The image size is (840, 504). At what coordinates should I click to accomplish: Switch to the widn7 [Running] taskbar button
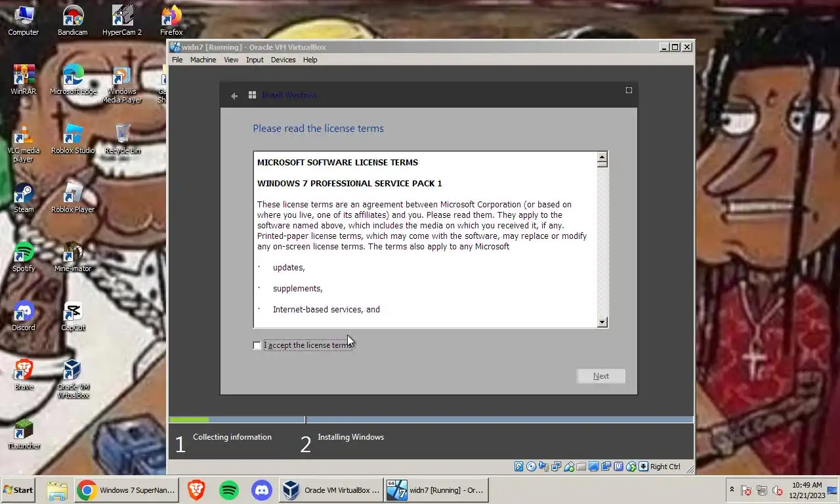coord(436,490)
